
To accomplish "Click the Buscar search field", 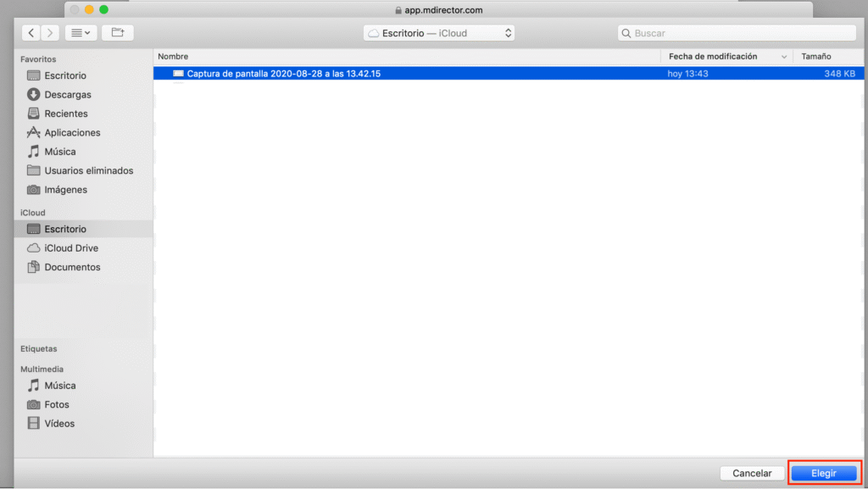I will [737, 33].
